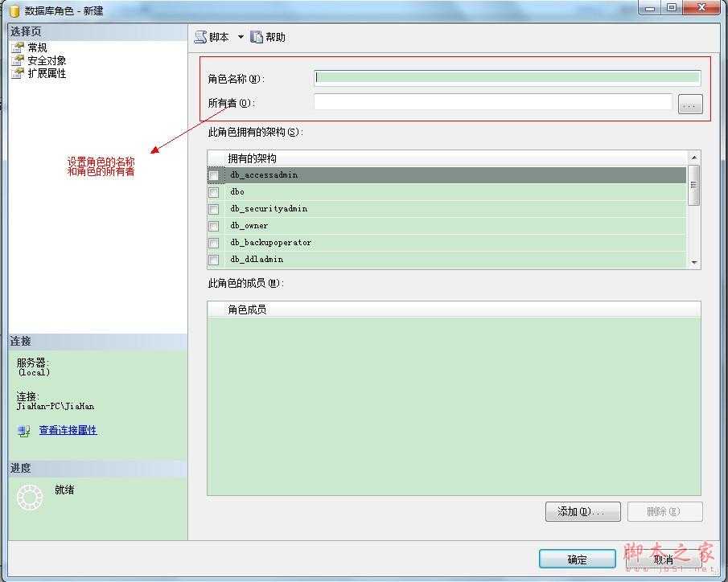
Task: Close the 数据库角色 - 新建 window
Action: (x=701, y=8)
